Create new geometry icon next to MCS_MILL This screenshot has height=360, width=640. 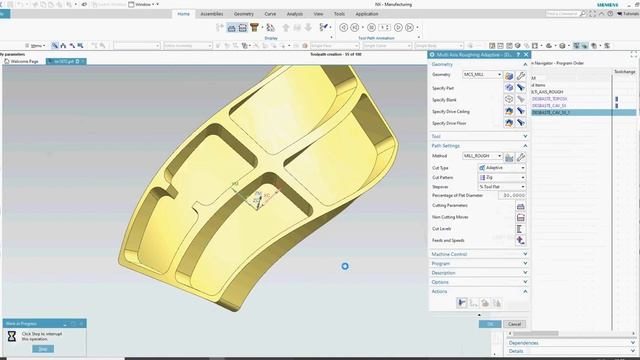[509, 76]
